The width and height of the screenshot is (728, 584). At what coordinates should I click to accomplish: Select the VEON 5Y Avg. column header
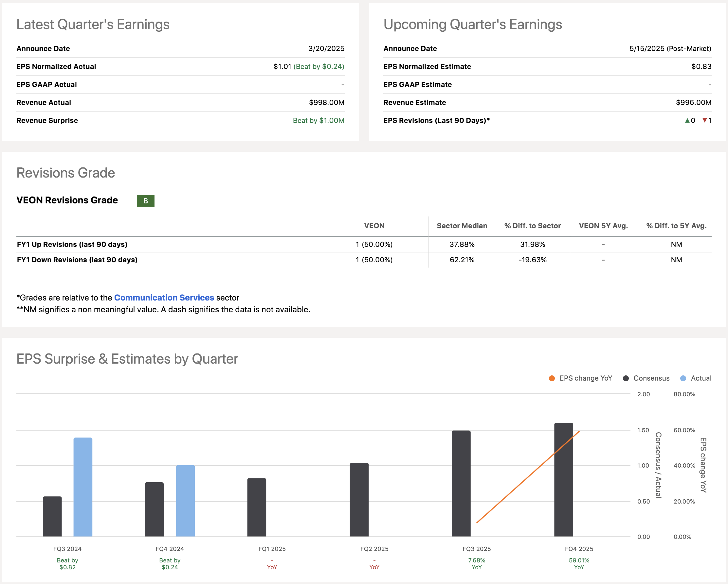(603, 226)
